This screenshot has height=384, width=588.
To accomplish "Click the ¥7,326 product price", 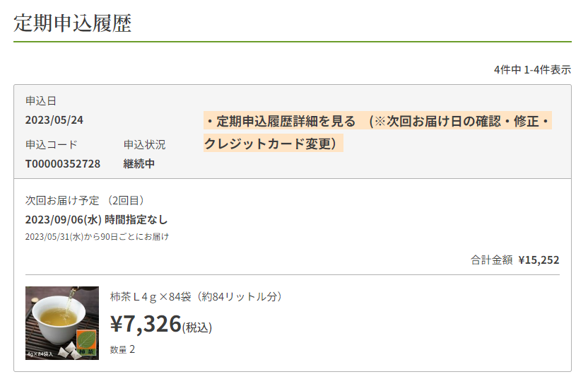I will tap(146, 323).
